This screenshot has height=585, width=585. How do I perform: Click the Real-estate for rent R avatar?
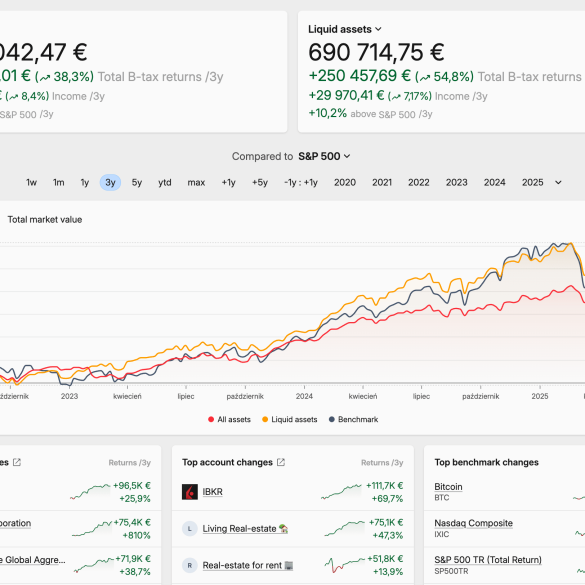(190, 565)
